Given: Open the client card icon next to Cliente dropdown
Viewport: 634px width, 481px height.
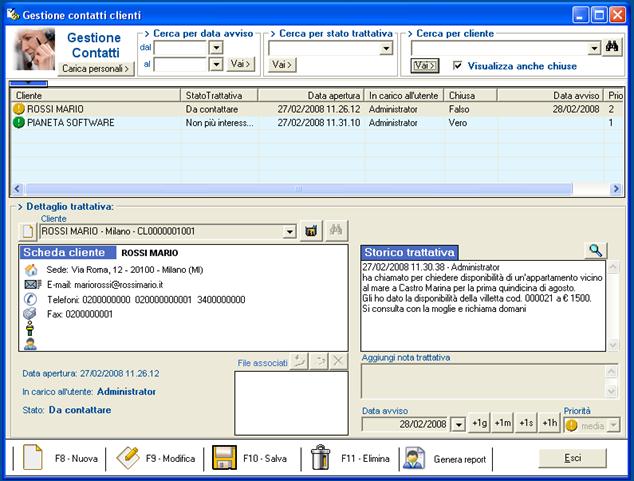Looking at the screenshot, I should coord(311,231).
